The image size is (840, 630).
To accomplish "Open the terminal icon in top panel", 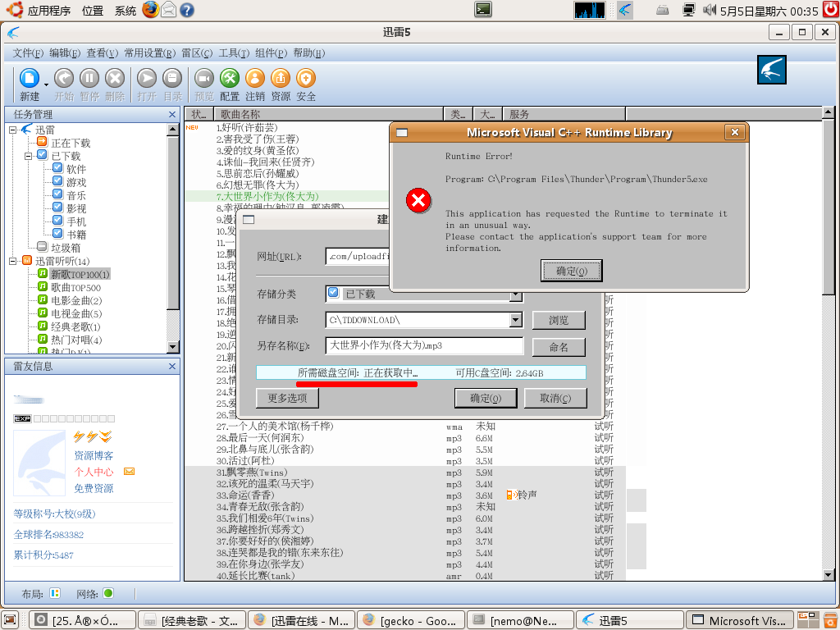I will pos(483,9).
